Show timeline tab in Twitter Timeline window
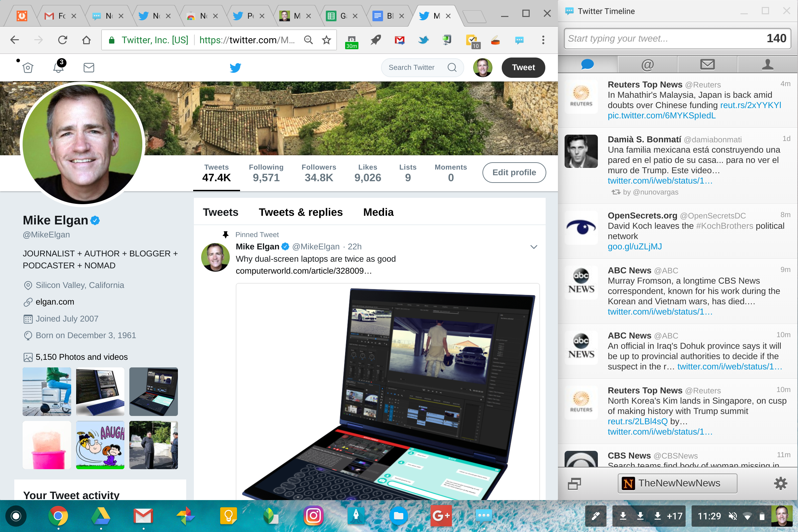The image size is (798, 532). pyautogui.click(x=588, y=64)
